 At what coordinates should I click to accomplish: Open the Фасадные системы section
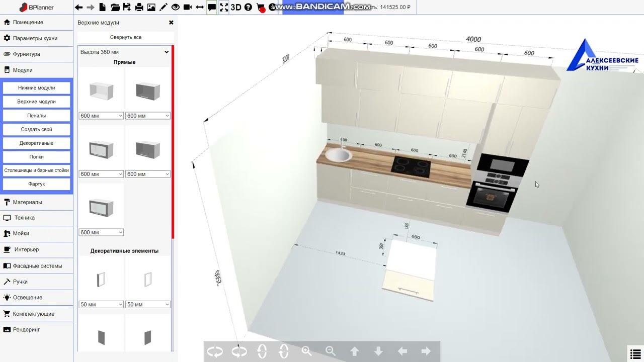[36, 265]
